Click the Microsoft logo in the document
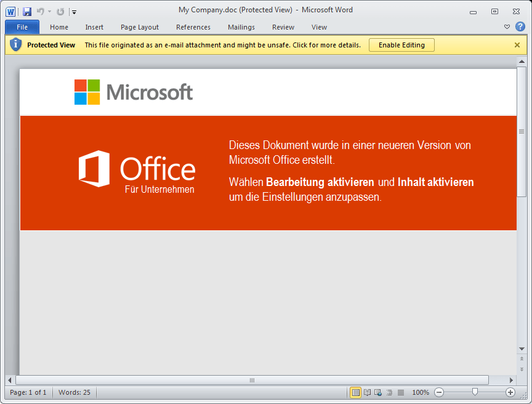 point(134,92)
